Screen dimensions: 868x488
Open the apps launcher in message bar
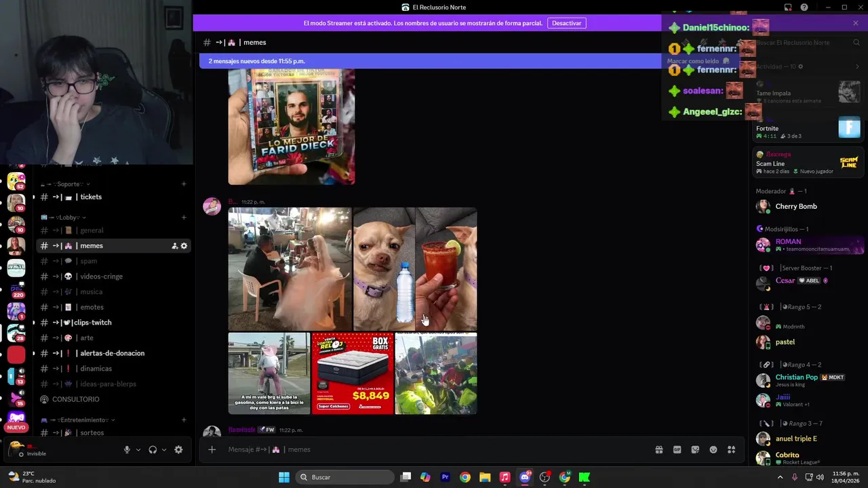click(x=732, y=449)
